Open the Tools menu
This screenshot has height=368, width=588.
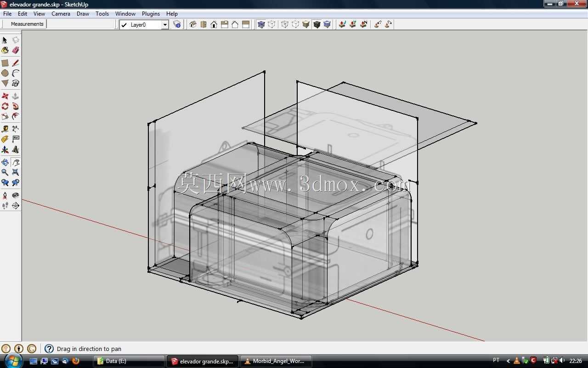point(102,14)
